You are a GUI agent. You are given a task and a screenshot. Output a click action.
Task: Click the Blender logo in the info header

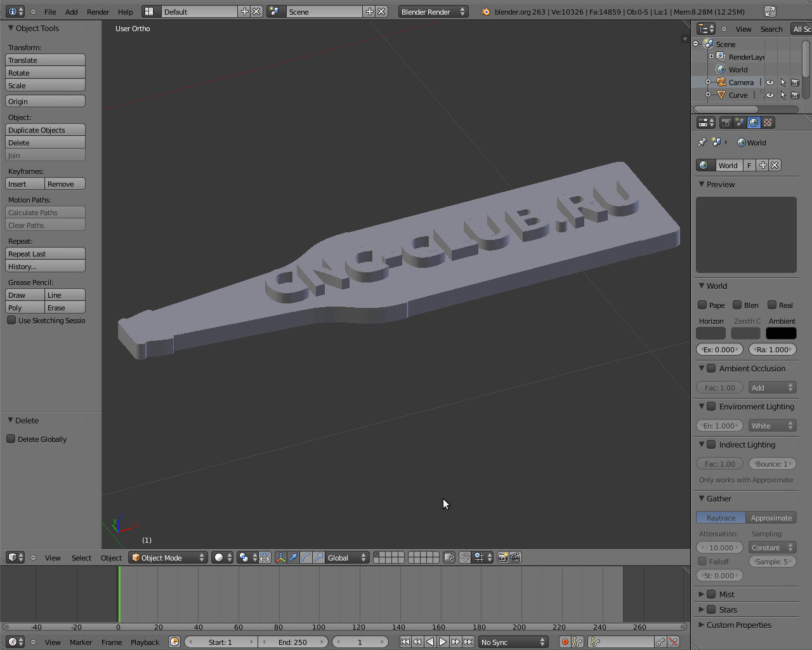(485, 11)
